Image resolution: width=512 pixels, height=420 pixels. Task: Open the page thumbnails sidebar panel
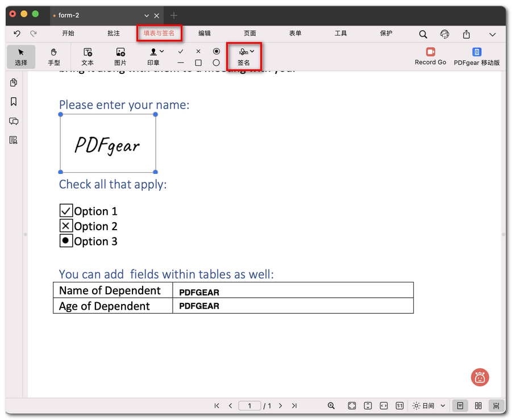[13, 82]
